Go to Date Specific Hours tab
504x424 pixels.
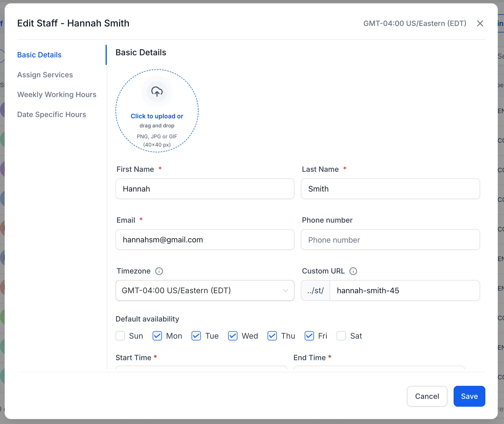point(52,114)
